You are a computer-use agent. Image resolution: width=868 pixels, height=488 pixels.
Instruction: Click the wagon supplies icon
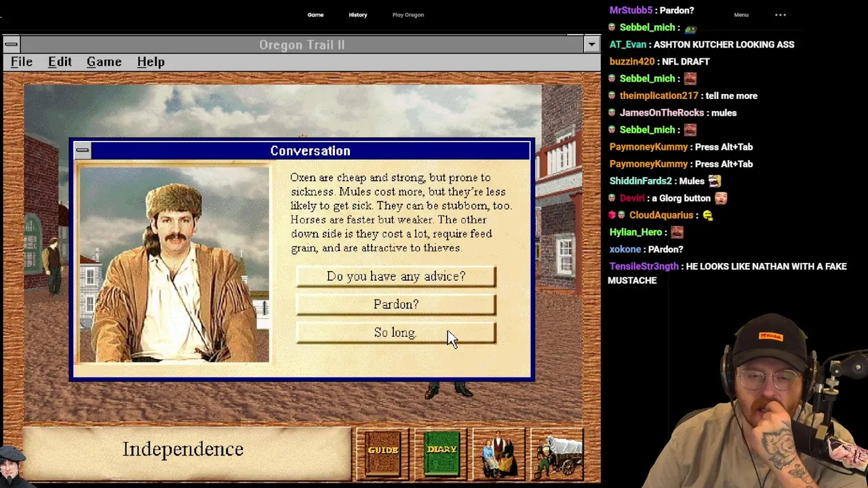click(x=558, y=453)
